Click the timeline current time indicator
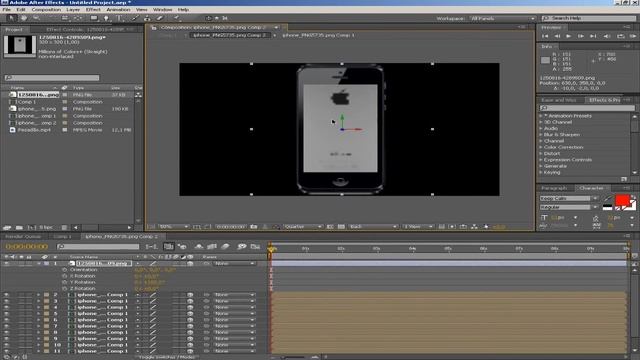This screenshot has height=360, width=640. tap(270, 248)
